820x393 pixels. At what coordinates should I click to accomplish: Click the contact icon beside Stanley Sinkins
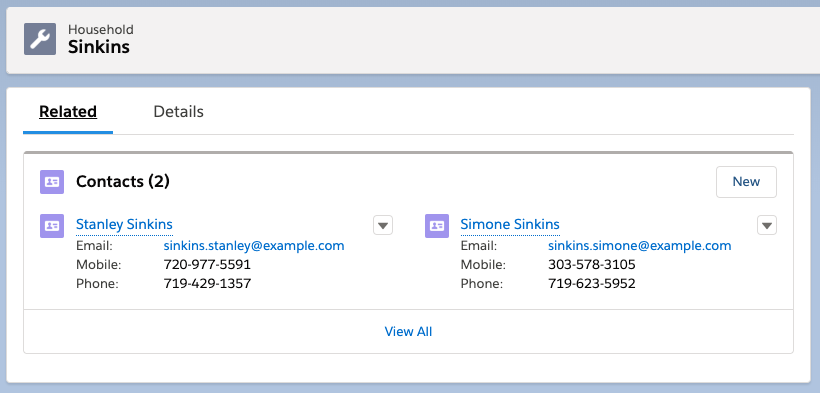pyautogui.click(x=52, y=226)
